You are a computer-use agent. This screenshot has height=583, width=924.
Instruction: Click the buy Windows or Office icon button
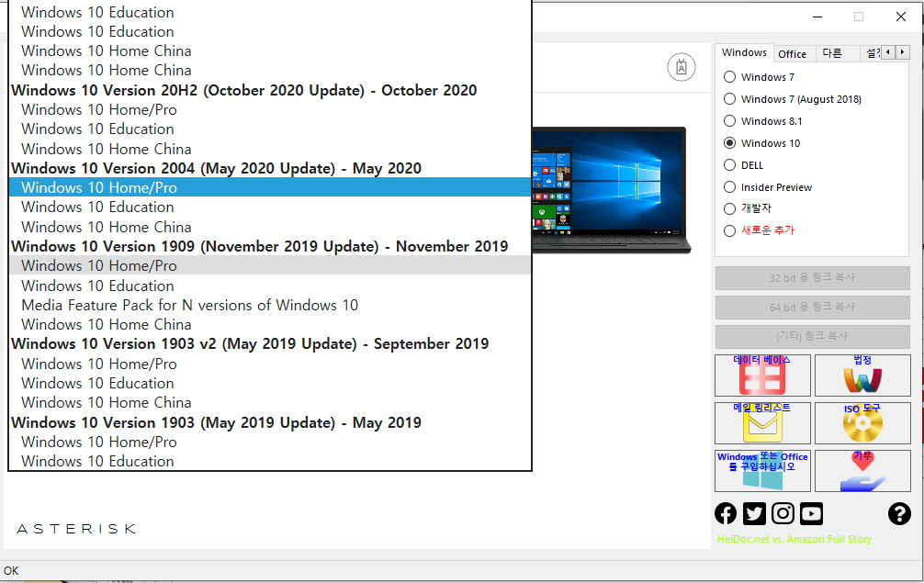[762, 470]
